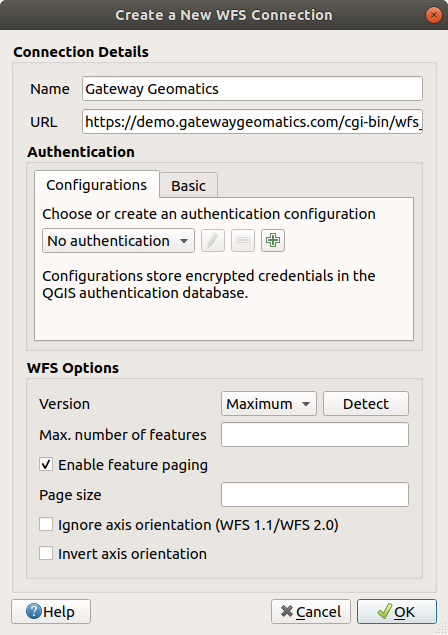Screen dimensions: 448x635
Task: Click the edit authentication configuration pencil icon
Action: point(213,241)
